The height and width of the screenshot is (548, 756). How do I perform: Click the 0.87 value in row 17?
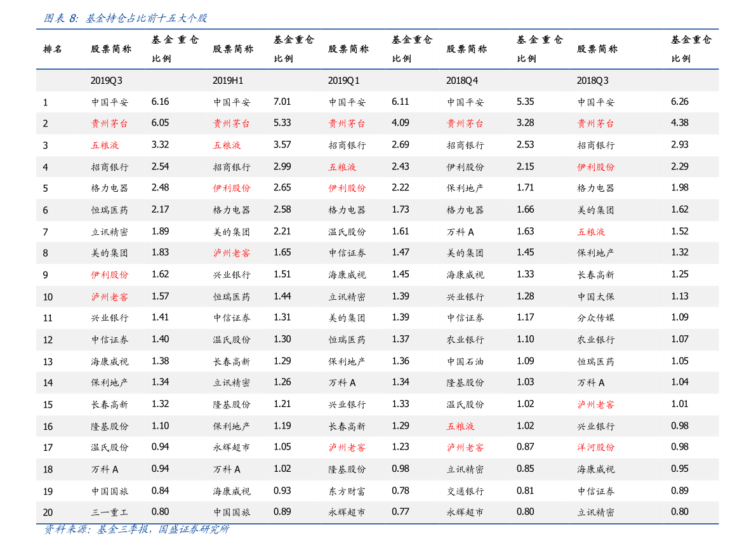(525, 446)
